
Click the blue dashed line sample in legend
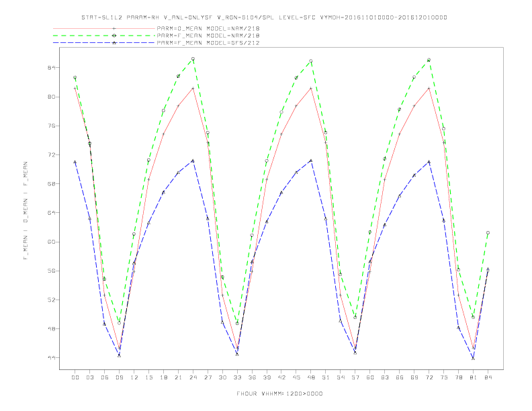click(104, 43)
